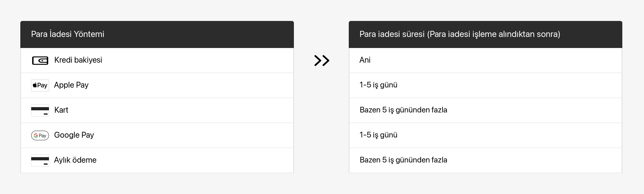Click Google Pay's 1-5 iş günü text
The width and height of the screenshot is (644, 194).
(x=378, y=135)
